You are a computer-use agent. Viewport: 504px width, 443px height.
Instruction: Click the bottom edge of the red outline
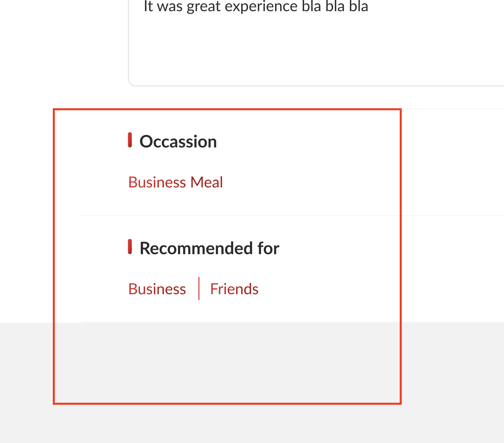point(227,403)
